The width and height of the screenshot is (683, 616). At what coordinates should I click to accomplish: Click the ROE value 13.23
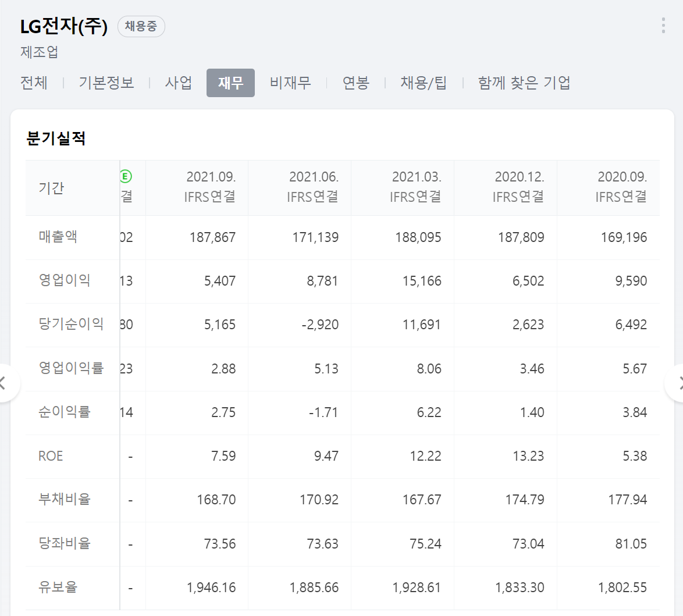[528, 456]
